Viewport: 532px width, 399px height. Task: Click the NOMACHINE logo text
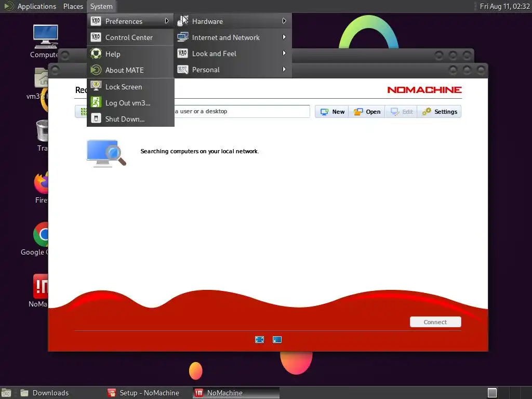tap(424, 90)
